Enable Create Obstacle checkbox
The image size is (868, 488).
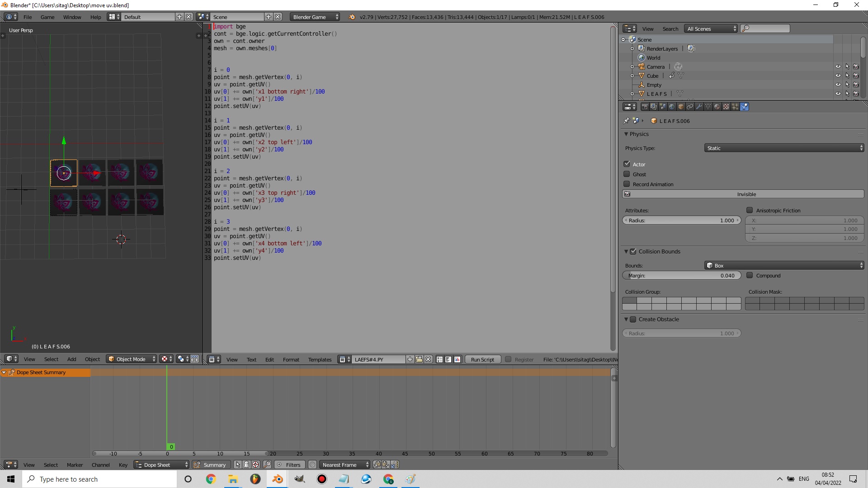633,319
